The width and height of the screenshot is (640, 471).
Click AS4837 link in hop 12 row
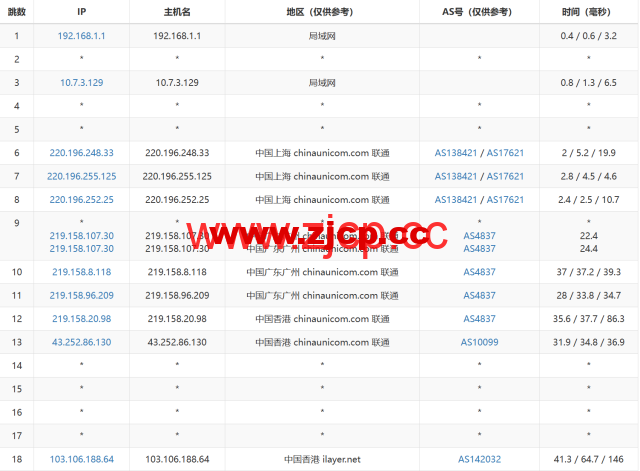[480, 319]
